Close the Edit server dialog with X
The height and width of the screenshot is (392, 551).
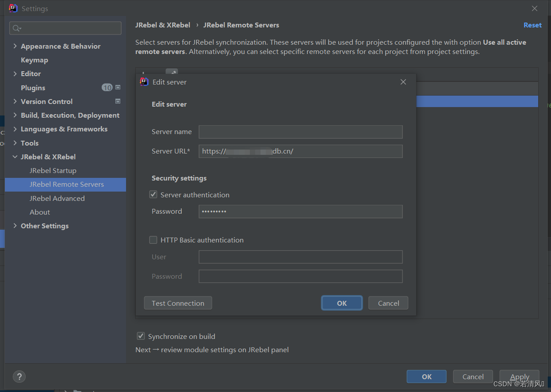tap(403, 82)
